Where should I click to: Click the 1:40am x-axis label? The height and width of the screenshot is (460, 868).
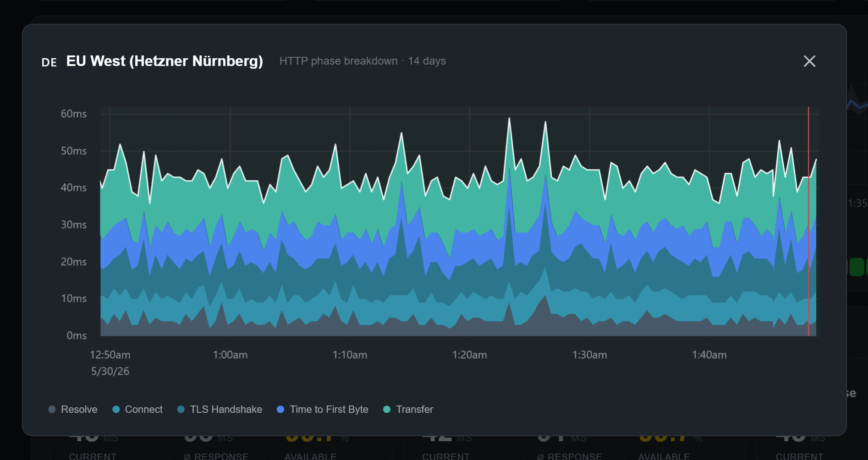click(709, 355)
